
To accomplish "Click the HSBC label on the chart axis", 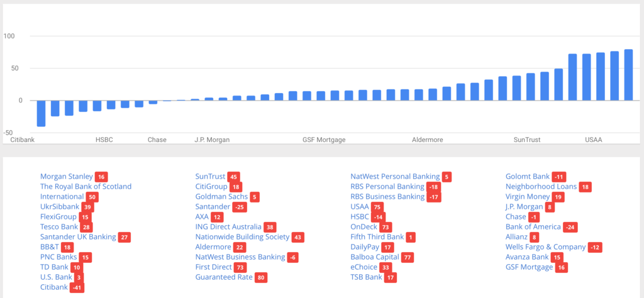I will [104, 140].
